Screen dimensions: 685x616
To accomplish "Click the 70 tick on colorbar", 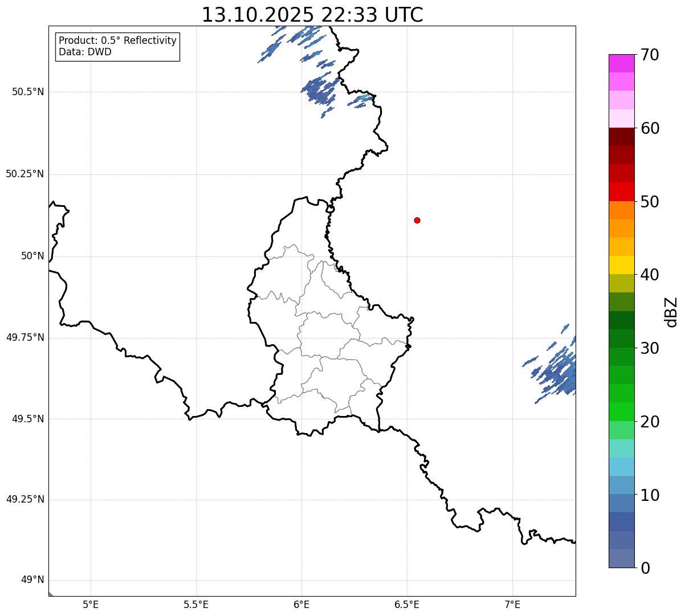I will pyautogui.click(x=650, y=55).
